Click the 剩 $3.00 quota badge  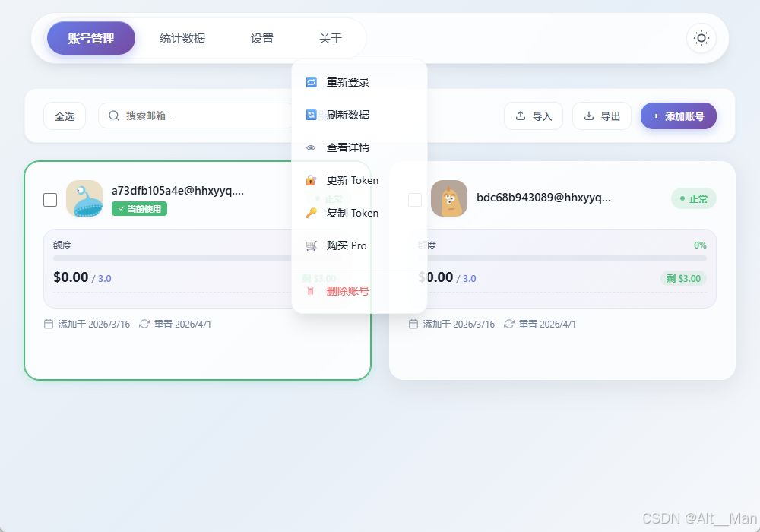[x=683, y=278]
